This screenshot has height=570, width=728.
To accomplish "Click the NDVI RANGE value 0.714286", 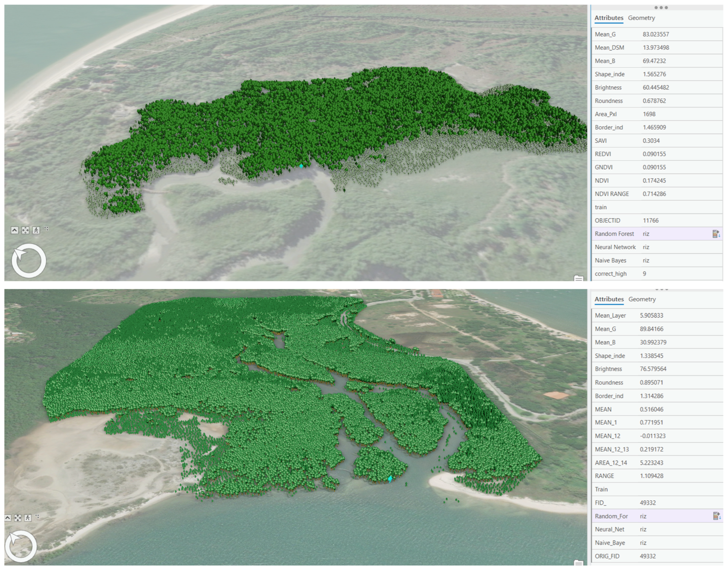I will pos(654,194).
